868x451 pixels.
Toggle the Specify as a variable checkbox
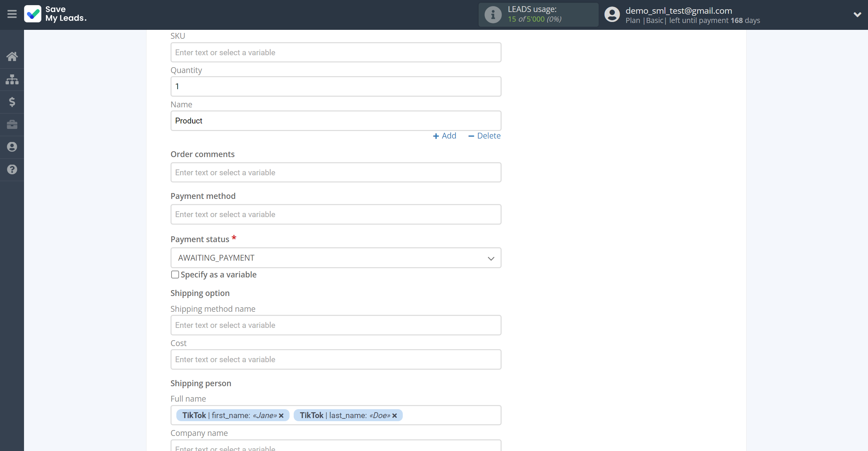[x=175, y=274]
